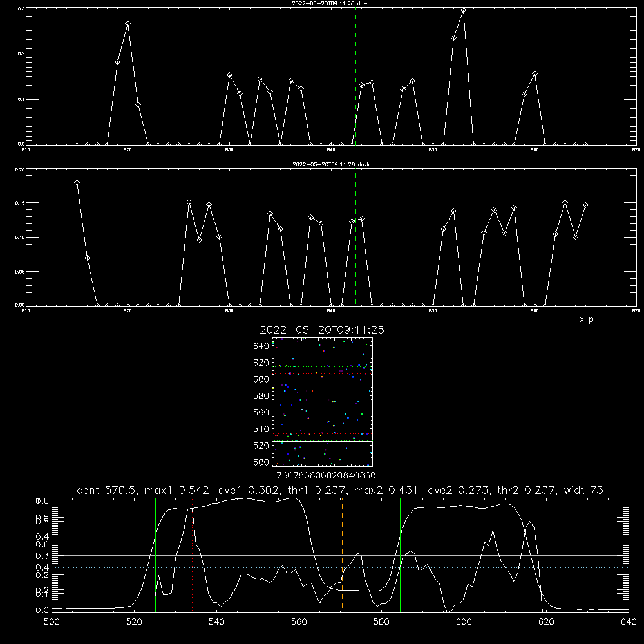Screen dimensions: 644x644
Task: Click the dawn plot x-axis label "870"
Action: click(x=636, y=150)
